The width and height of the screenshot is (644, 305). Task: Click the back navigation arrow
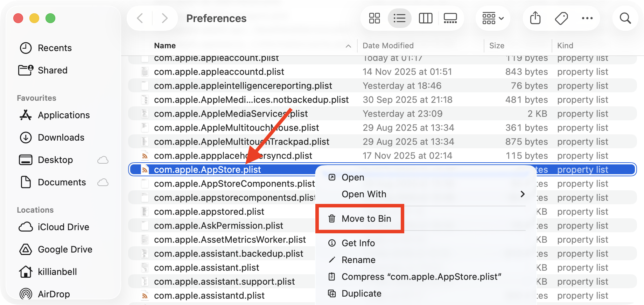[139, 18]
